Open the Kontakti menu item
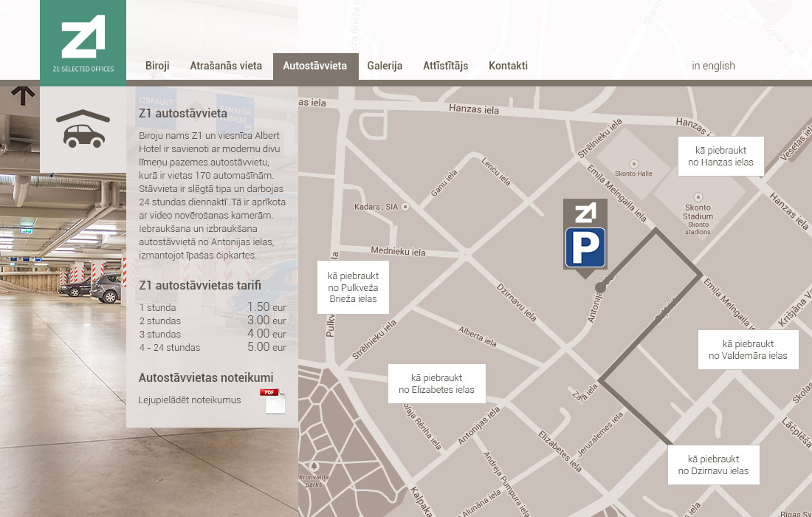The width and height of the screenshot is (812, 517). pos(508,66)
